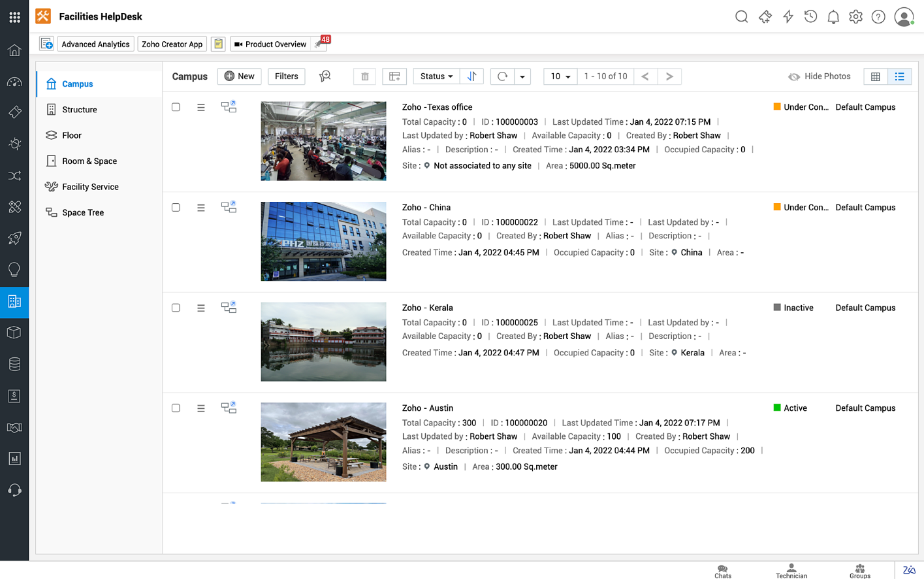Expand the Status dropdown

click(436, 76)
